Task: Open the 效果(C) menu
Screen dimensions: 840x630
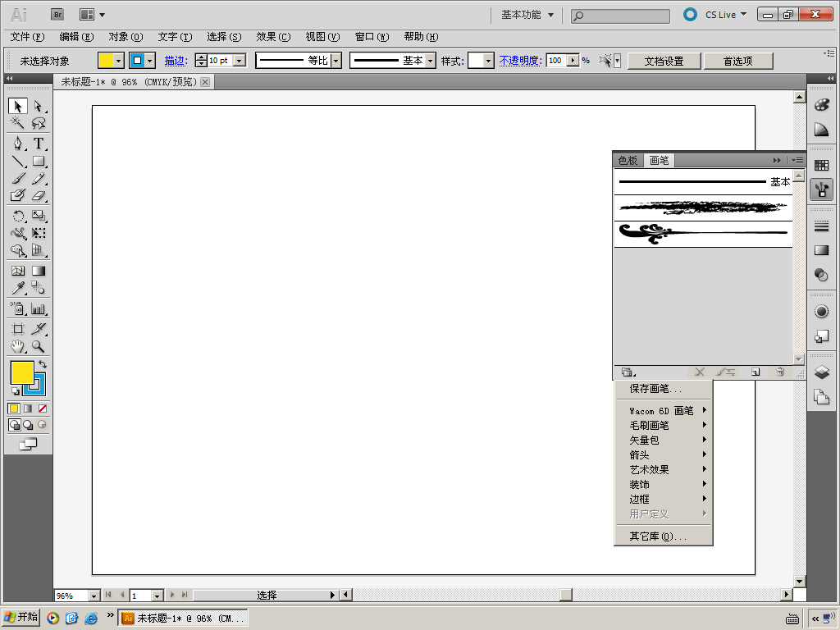Action: [x=273, y=37]
